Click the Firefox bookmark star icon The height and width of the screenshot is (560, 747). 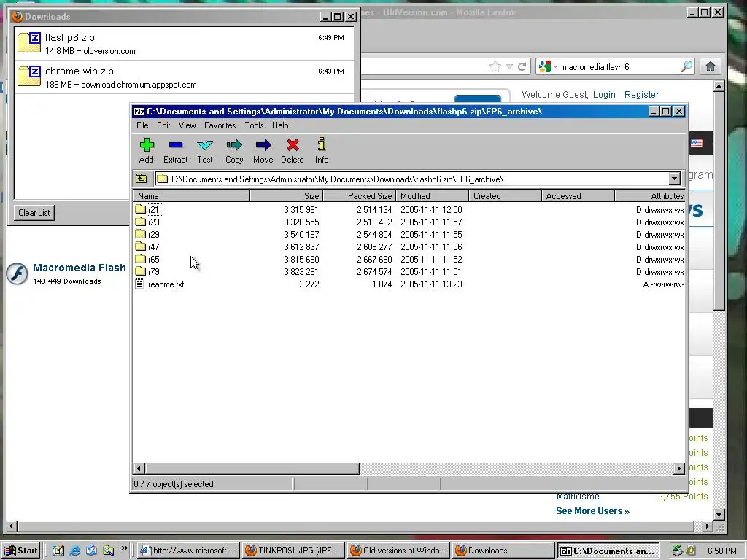coord(495,66)
